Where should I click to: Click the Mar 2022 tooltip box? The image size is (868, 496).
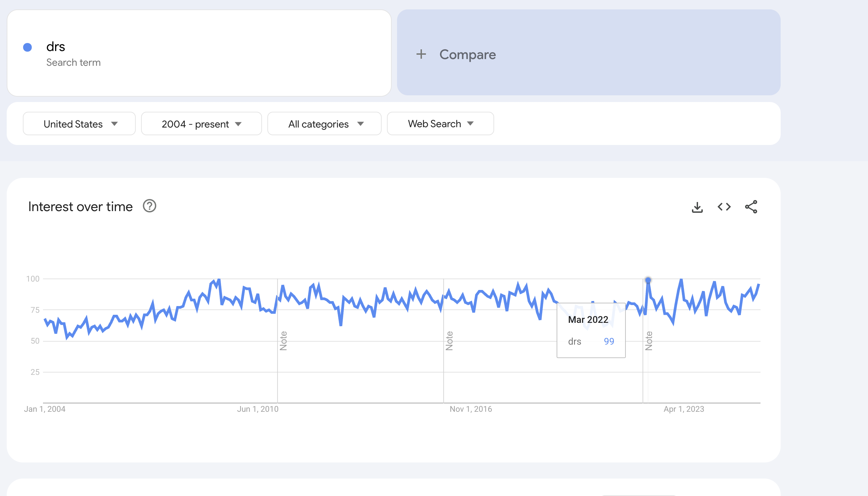coord(591,331)
